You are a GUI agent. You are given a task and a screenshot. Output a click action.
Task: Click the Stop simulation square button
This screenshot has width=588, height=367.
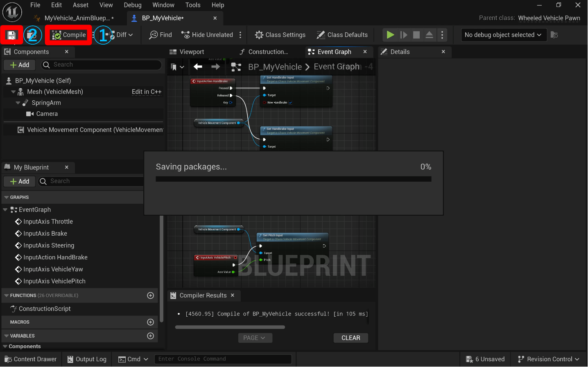click(x=416, y=35)
